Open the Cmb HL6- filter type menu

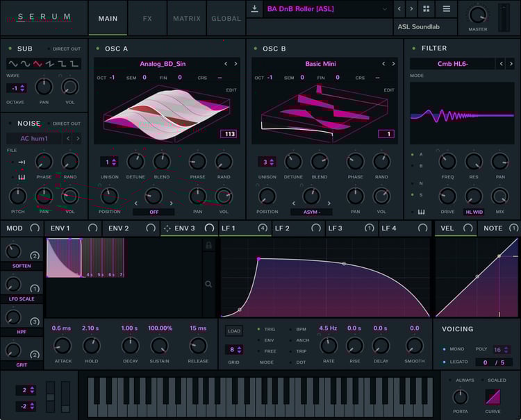[452, 64]
